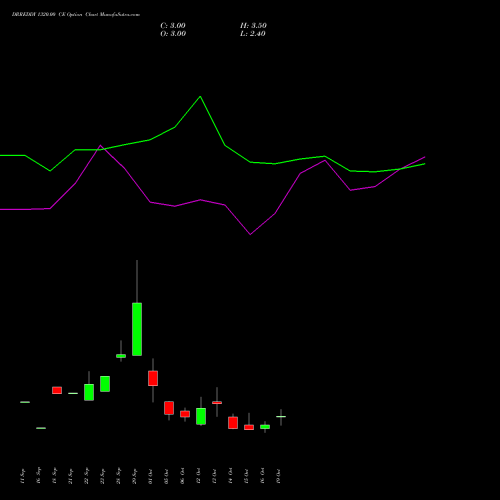Screen dimensions: 500x500
Task: Click the DRREDDY CE Option chart title
Action: point(76,14)
